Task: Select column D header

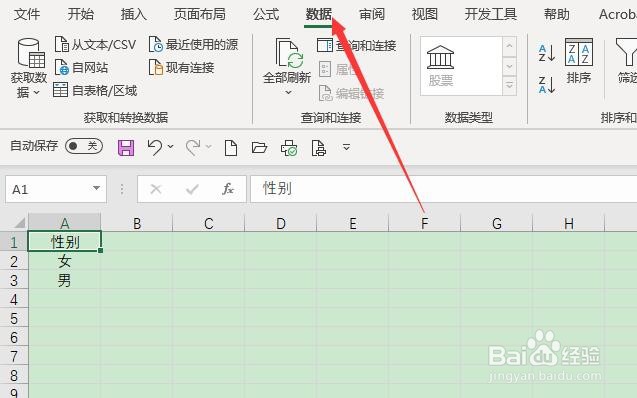Action: click(281, 223)
